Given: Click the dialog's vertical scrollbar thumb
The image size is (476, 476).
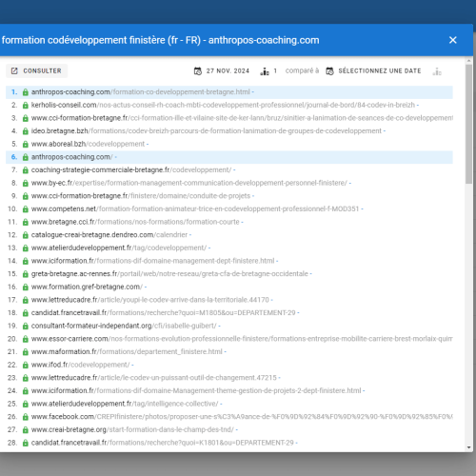Looking at the screenshot, I should tap(469, 124).
